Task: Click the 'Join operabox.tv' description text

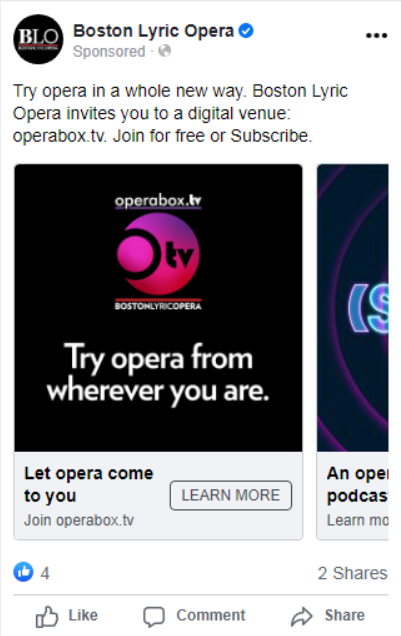Action: 79,520
